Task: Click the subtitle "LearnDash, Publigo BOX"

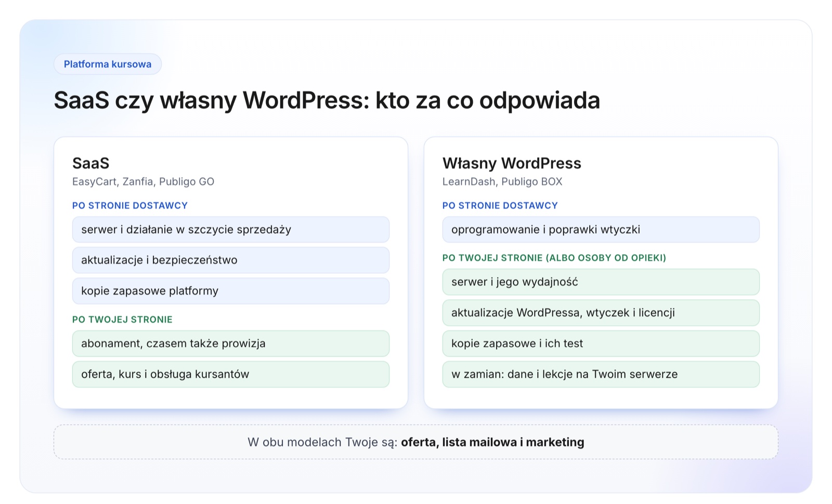Action: click(502, 182)
